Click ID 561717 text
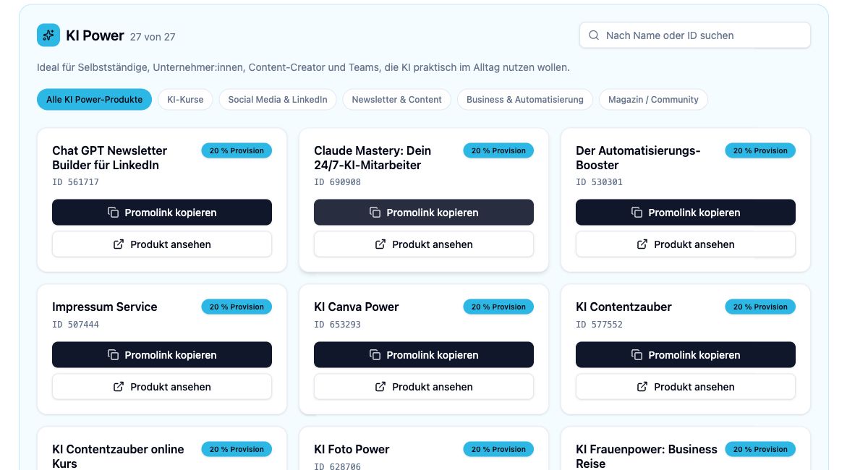Screen dimensions: 868x470 tap(75, 182)
